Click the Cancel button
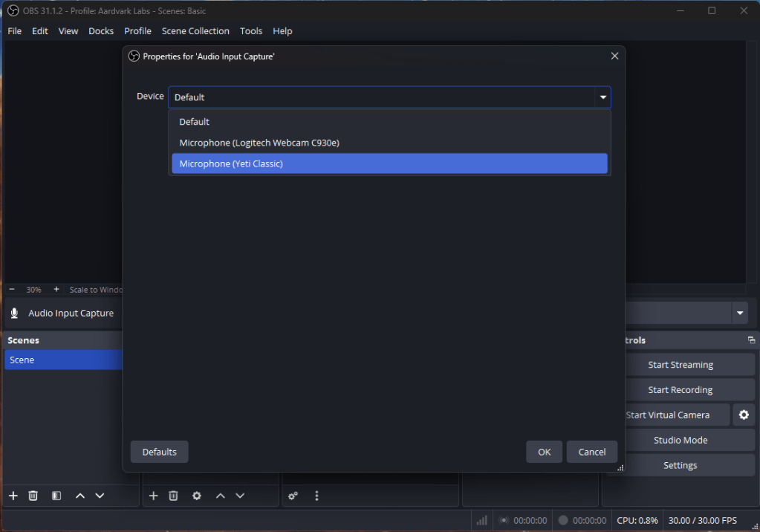 pos(592,452)
